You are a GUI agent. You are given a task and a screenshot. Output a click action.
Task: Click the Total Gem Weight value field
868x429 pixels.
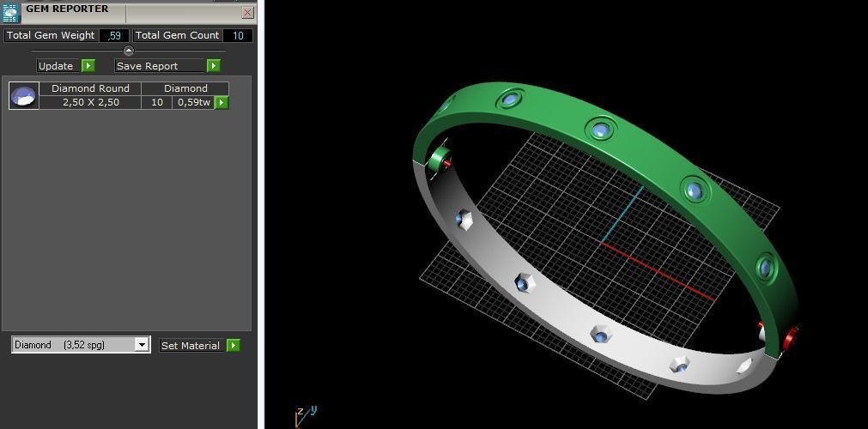tap(114, 35)
